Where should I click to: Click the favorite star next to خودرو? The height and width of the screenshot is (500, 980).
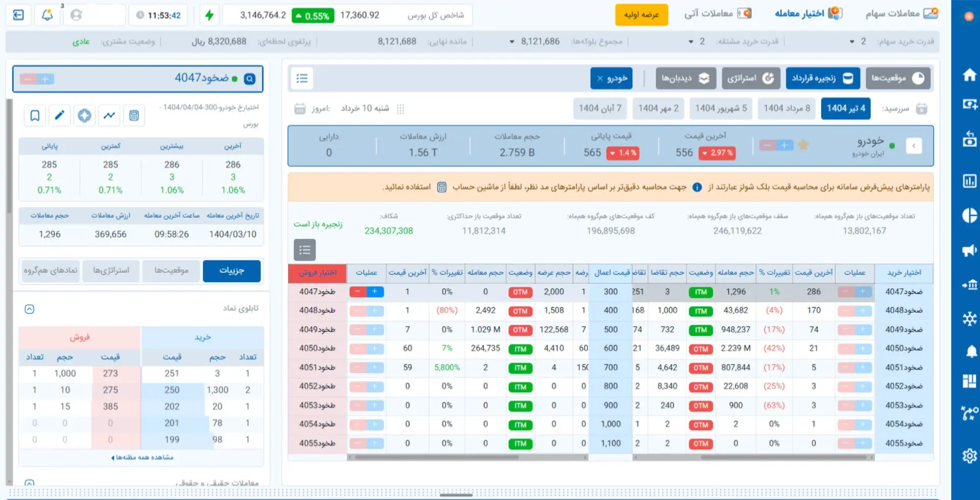pyautogui.click(x=803, y=145)
